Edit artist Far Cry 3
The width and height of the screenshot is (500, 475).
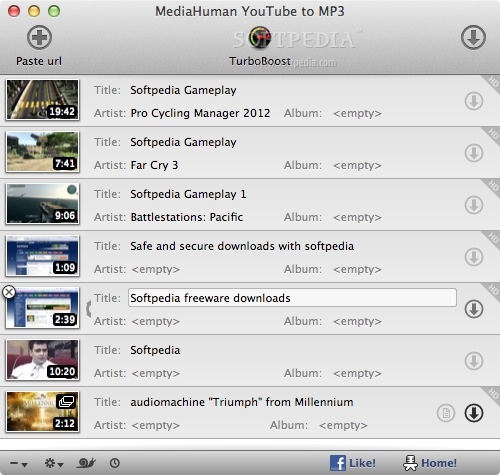click(x=154, y=165)
